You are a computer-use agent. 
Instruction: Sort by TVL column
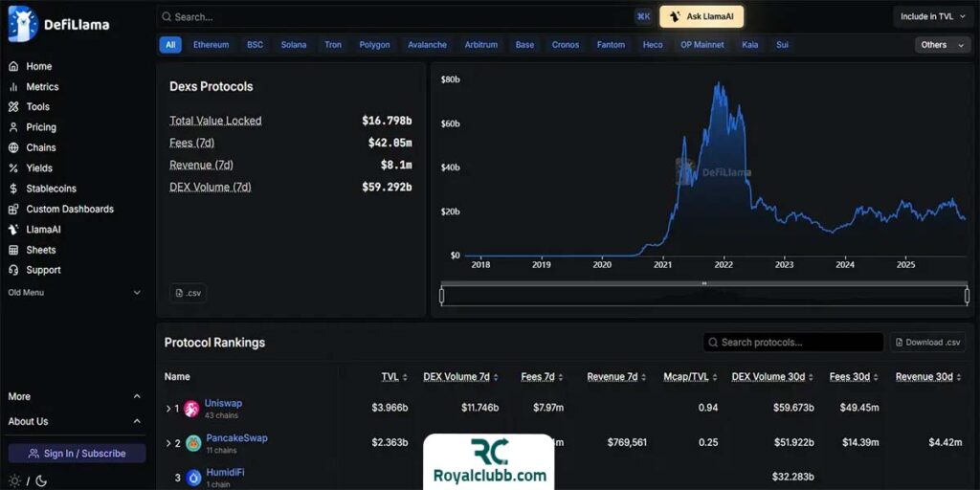click(x=394, y=377)
